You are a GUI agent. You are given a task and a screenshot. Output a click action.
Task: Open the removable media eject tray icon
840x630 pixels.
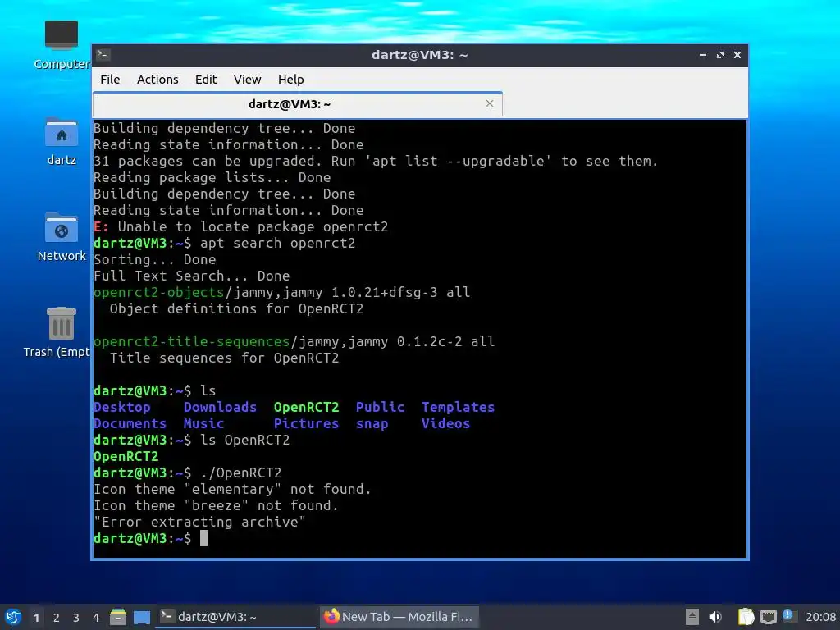click(x=692, y=617)
